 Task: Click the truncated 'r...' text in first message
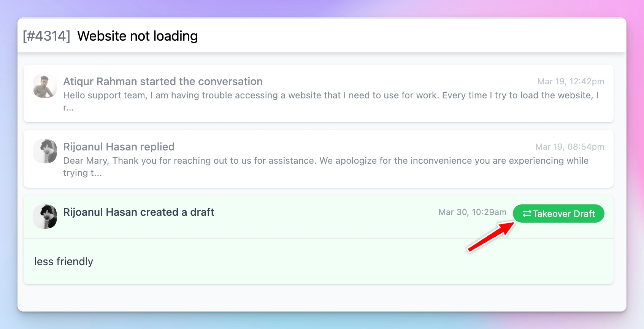pos(68,108)
